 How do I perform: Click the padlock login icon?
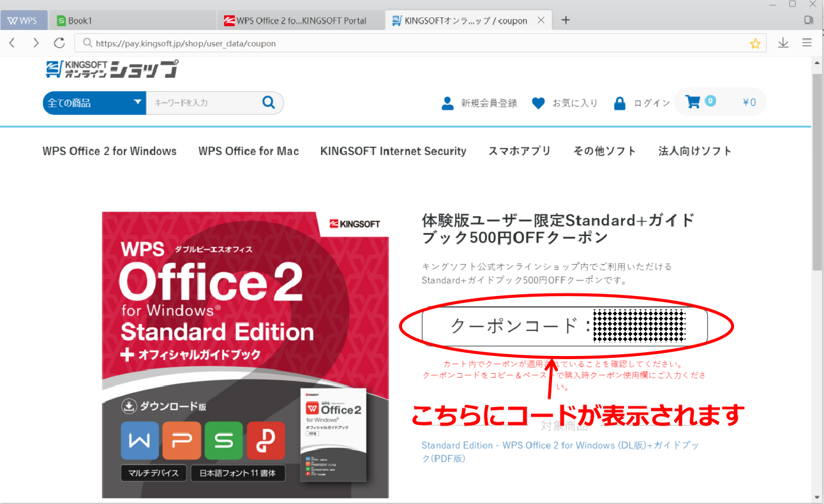[619, 103]
